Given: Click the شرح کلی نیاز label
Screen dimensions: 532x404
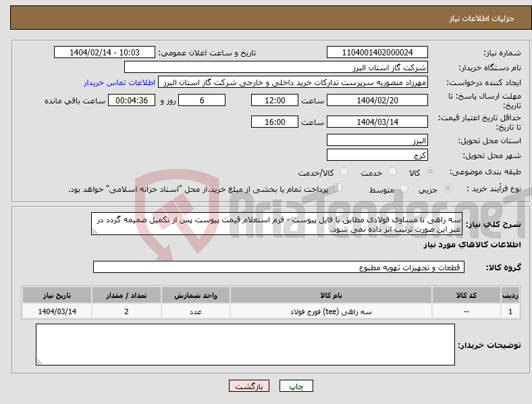Looking at the screenshot, I should click(493, 224).
